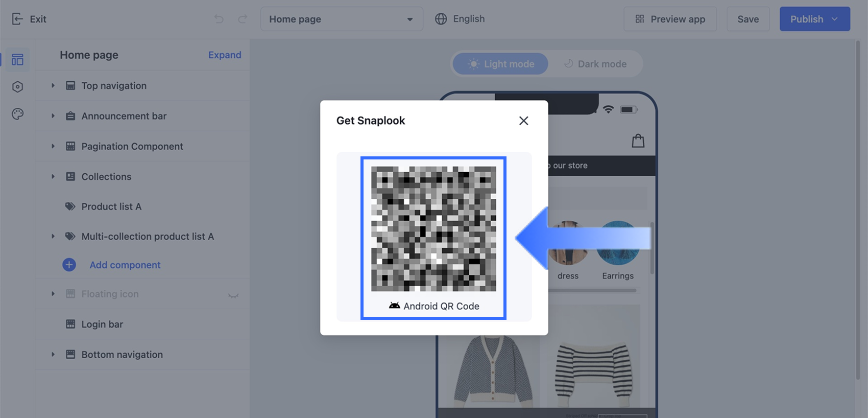Click the "Home page" panel heading
This screenshot has width=868, height=418.
pos(89,55)
